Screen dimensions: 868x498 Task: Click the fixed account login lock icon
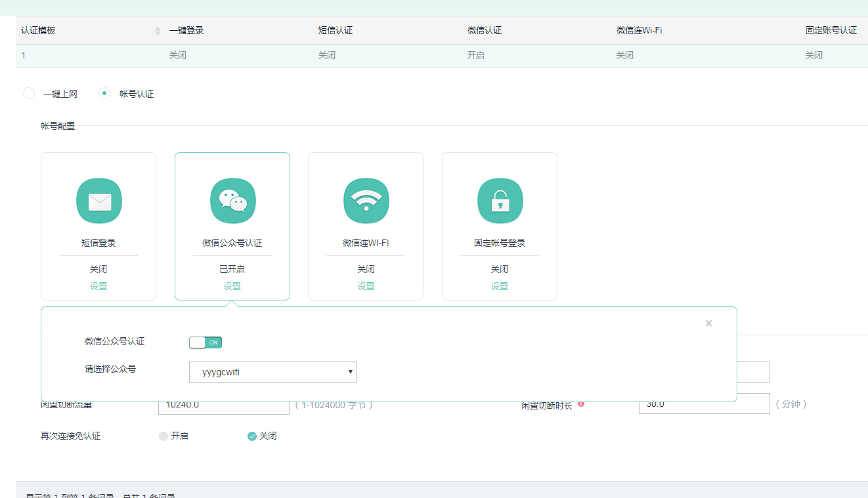(x=500, y=200)
